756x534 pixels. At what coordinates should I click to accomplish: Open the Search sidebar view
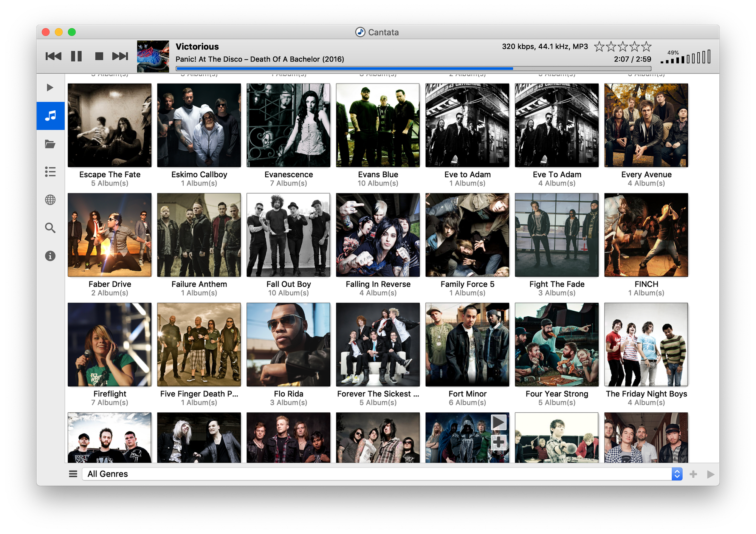click(50, 228)
